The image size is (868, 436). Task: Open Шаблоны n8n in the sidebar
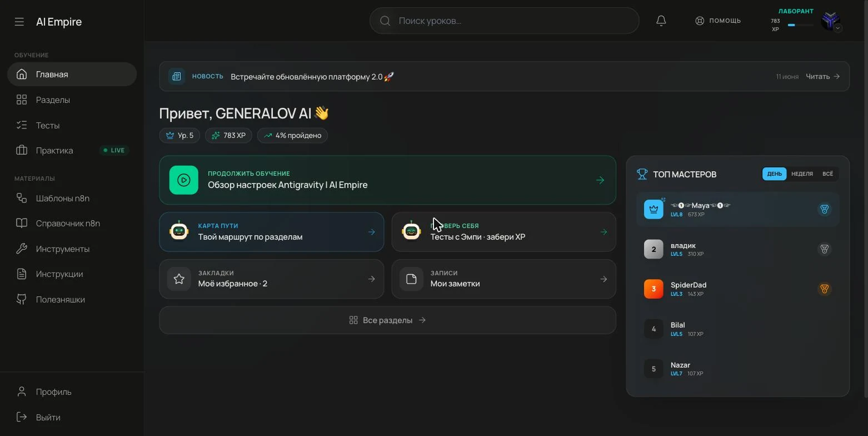pos(72,198)
